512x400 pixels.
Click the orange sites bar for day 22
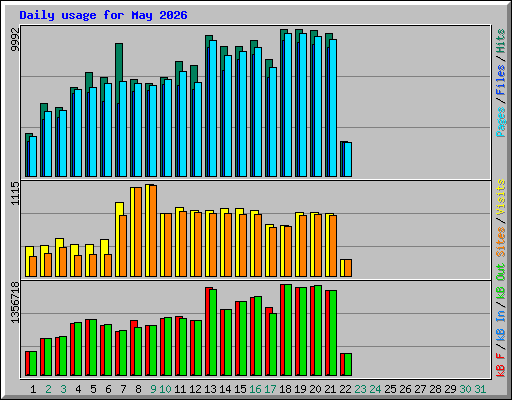(x=348, y=268)
